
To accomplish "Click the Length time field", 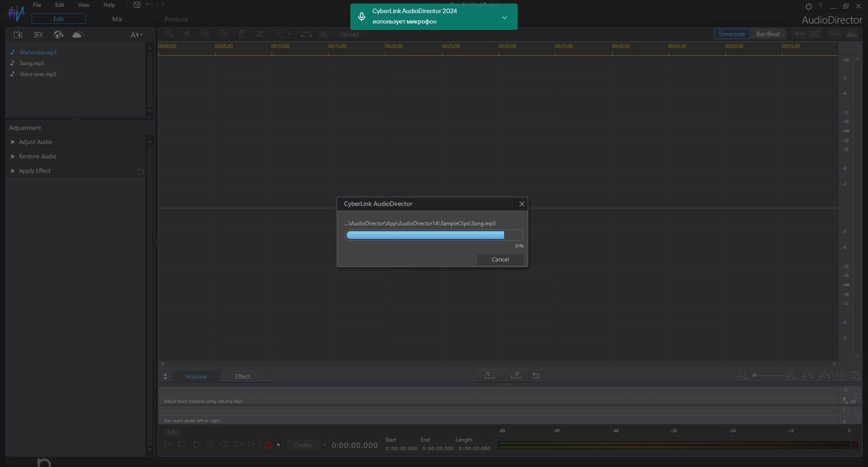I will pos(474,448).
